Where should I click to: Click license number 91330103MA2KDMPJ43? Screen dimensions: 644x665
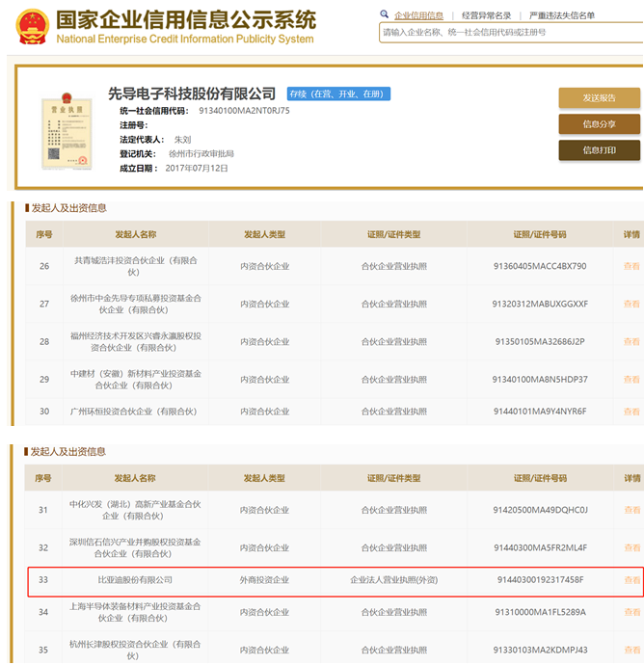coord(540,651)
